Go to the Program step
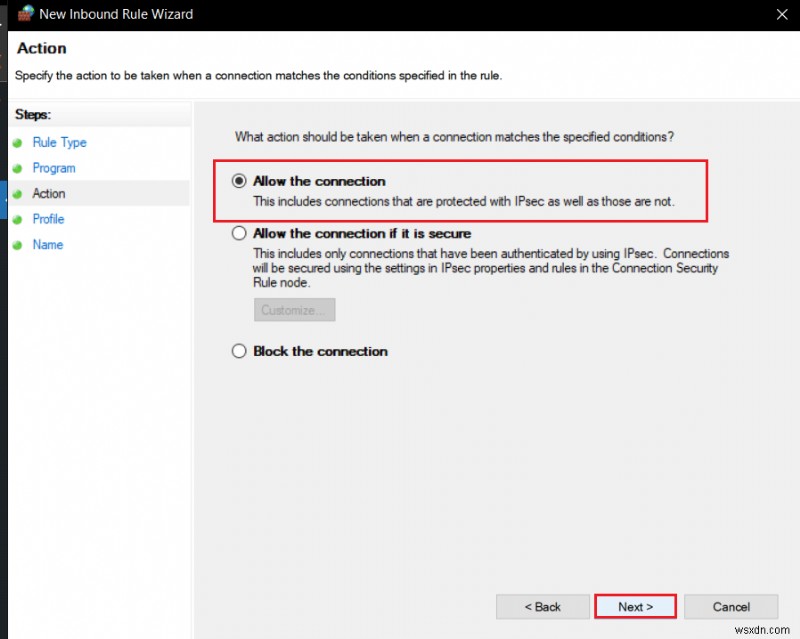The height and width of the screenshot is (639, 800). click(x=54, y=168)
